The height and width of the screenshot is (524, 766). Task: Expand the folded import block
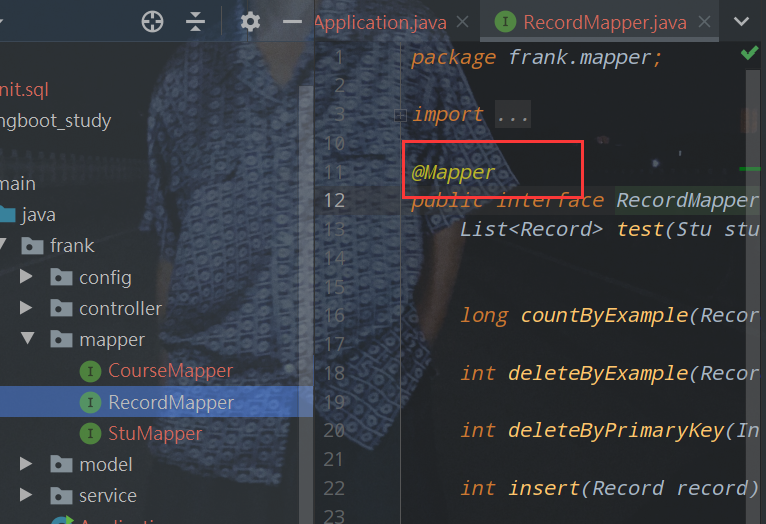[400, 115]
